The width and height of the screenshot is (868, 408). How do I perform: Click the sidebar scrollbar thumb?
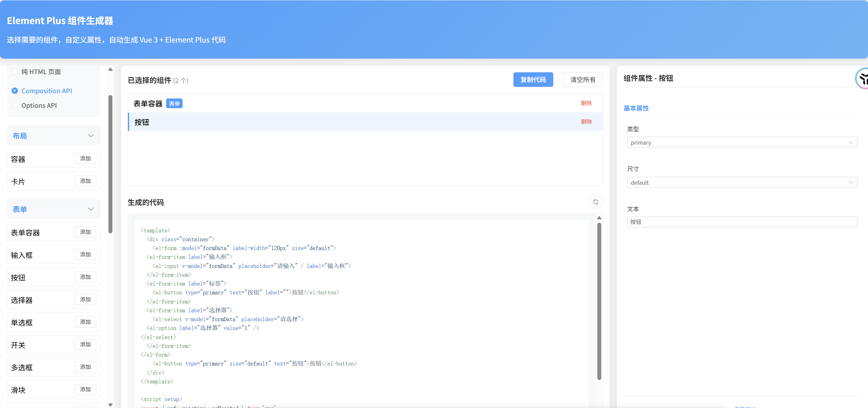coord(110,164)
